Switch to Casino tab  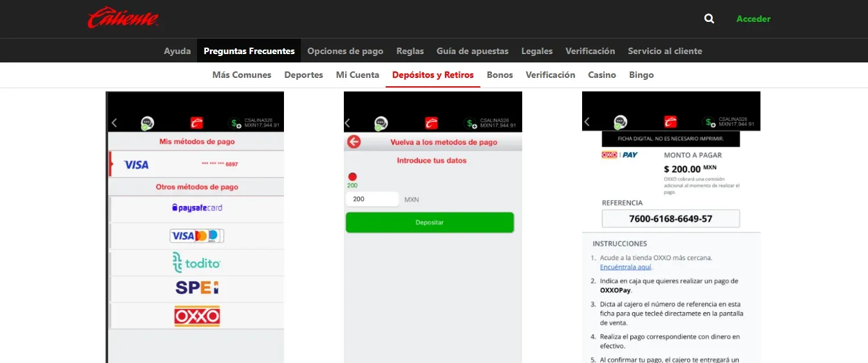coord(602,75)
